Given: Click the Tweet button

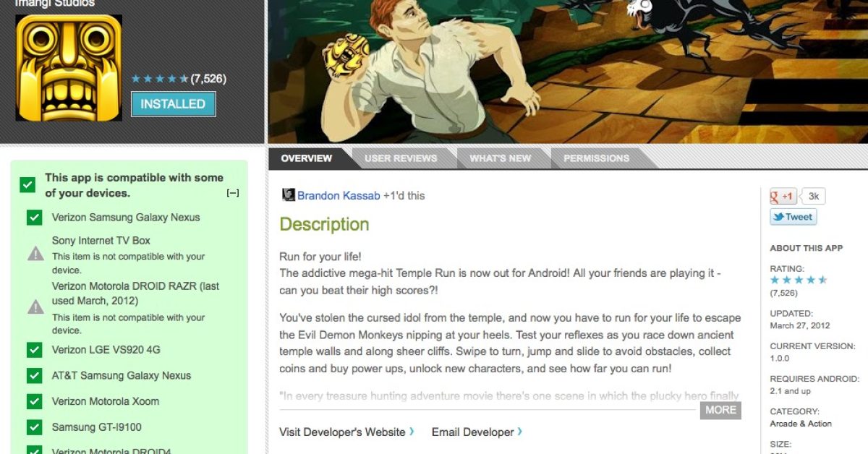Looking at the screenshot, I should coord(793,217).
